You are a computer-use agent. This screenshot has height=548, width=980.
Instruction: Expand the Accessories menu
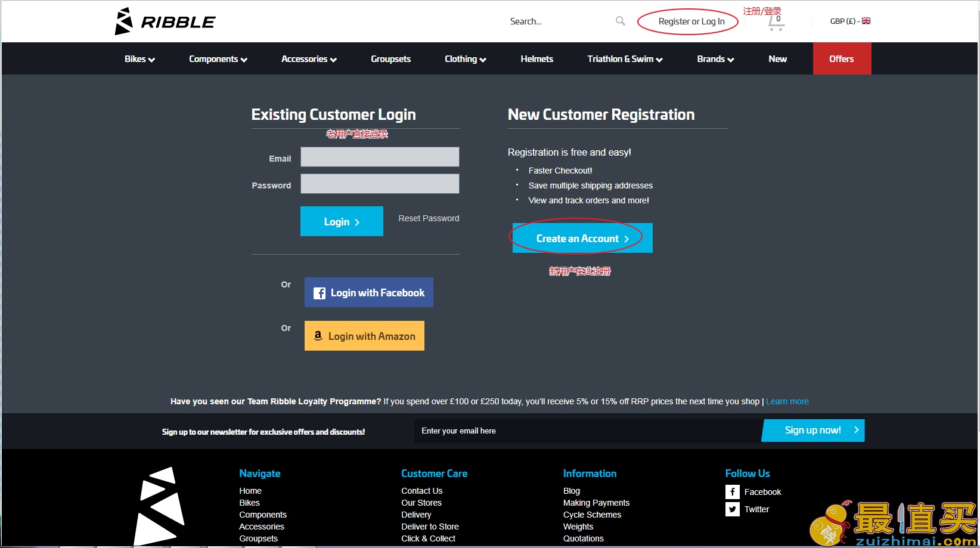(309, 59)
